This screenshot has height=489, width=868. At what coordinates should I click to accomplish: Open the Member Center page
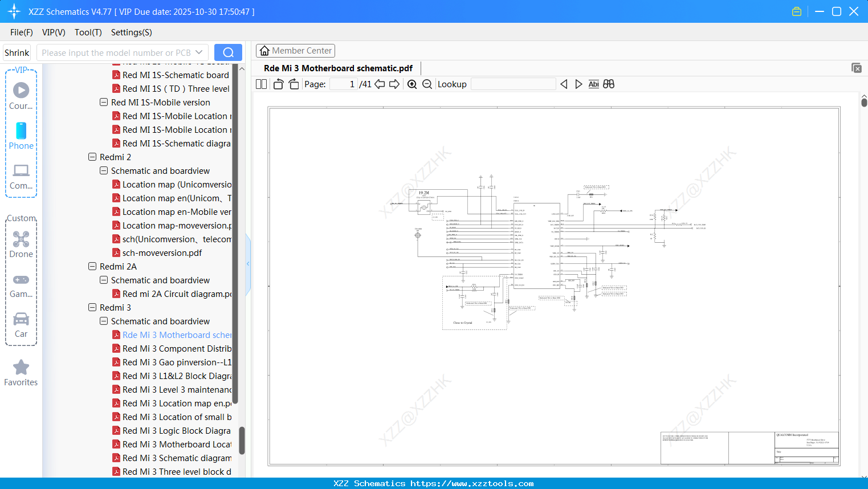click(295, 50)
